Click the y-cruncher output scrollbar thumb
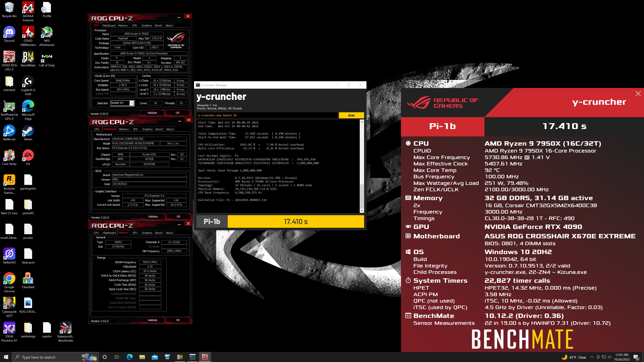 [x=362, y=196]
